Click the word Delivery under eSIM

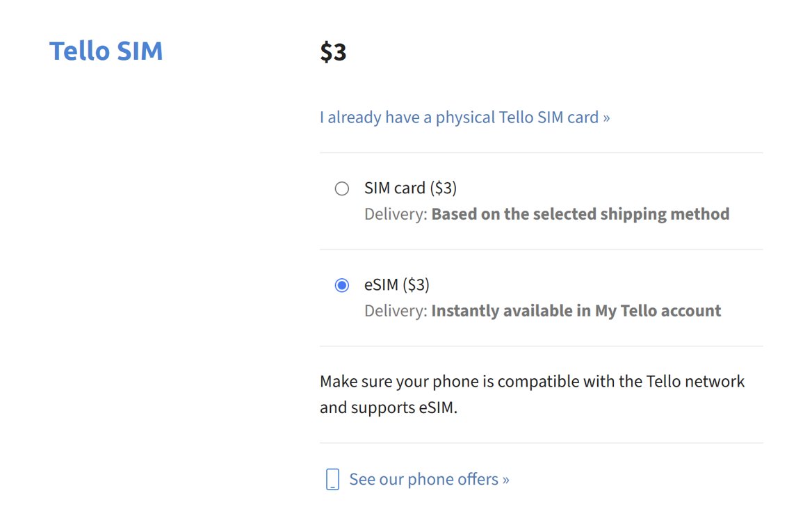pos(396,311)
